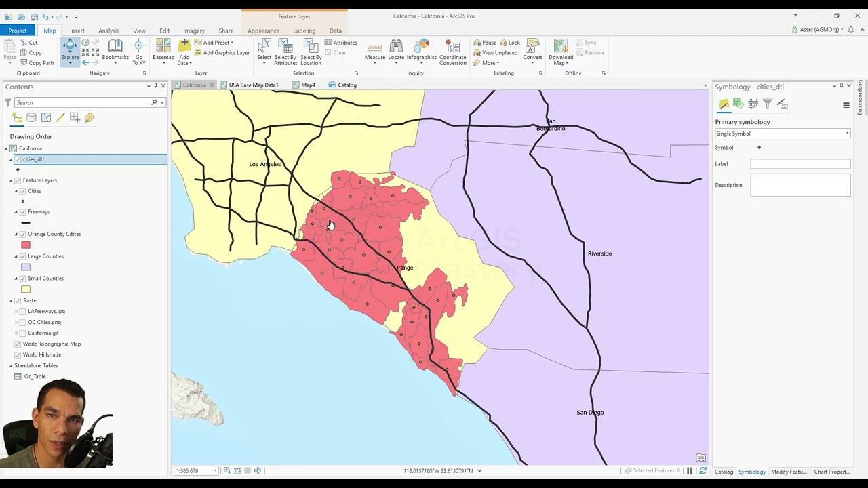Switch to the Catalog view tab

342,85
